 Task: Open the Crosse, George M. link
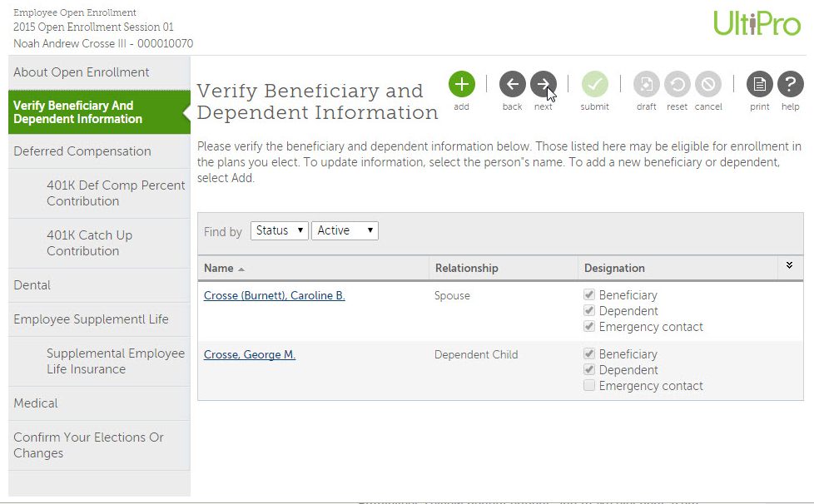(249, 355)
